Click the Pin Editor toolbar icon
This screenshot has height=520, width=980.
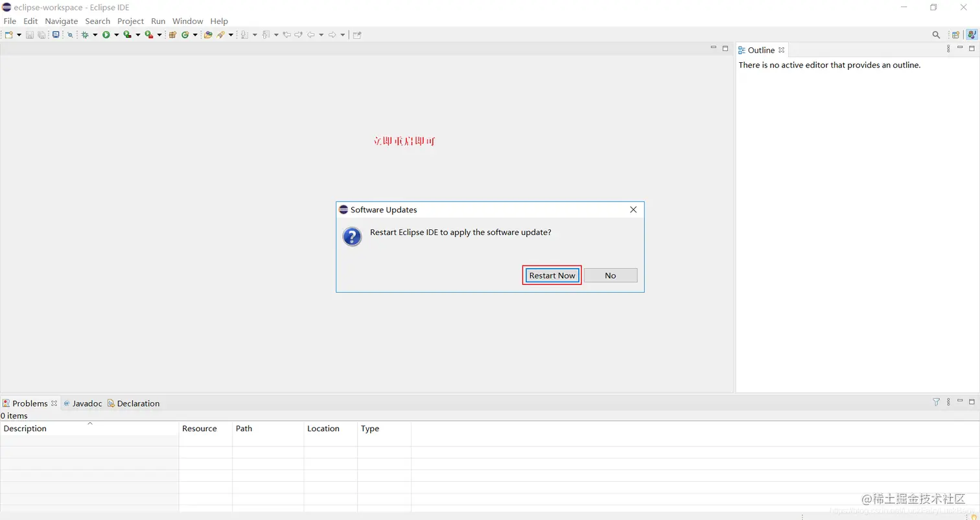tap(357, 34)
